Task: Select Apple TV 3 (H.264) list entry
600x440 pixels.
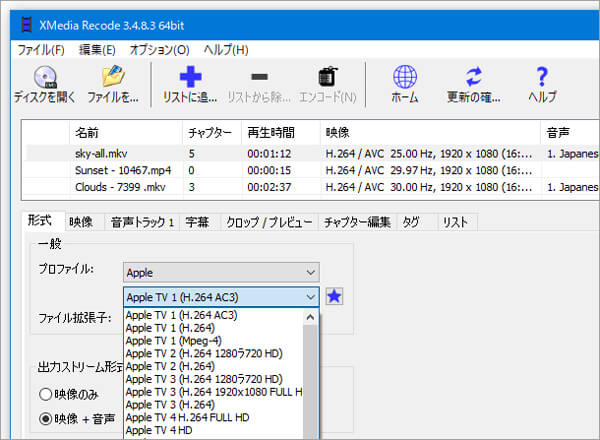Action: (214, 404)
